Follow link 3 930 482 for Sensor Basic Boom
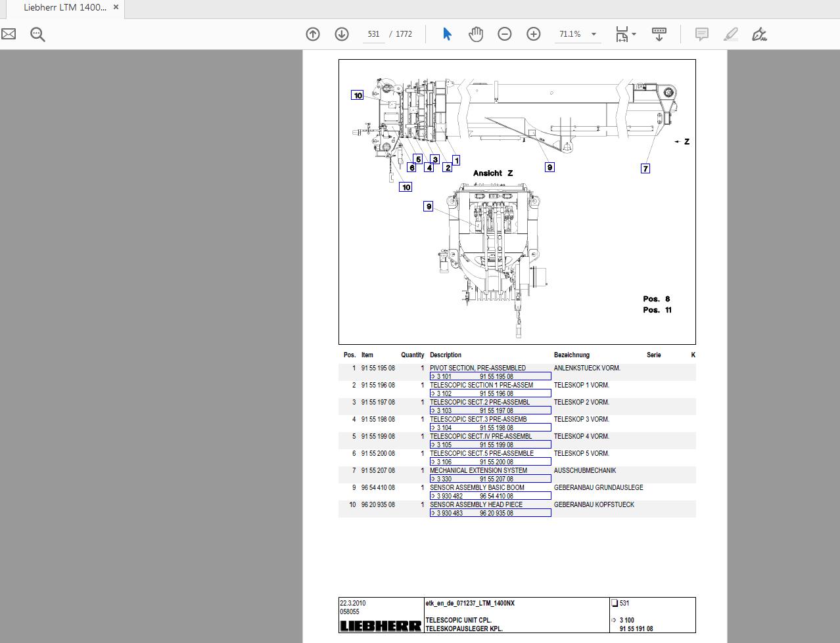 tap(490, 496)
